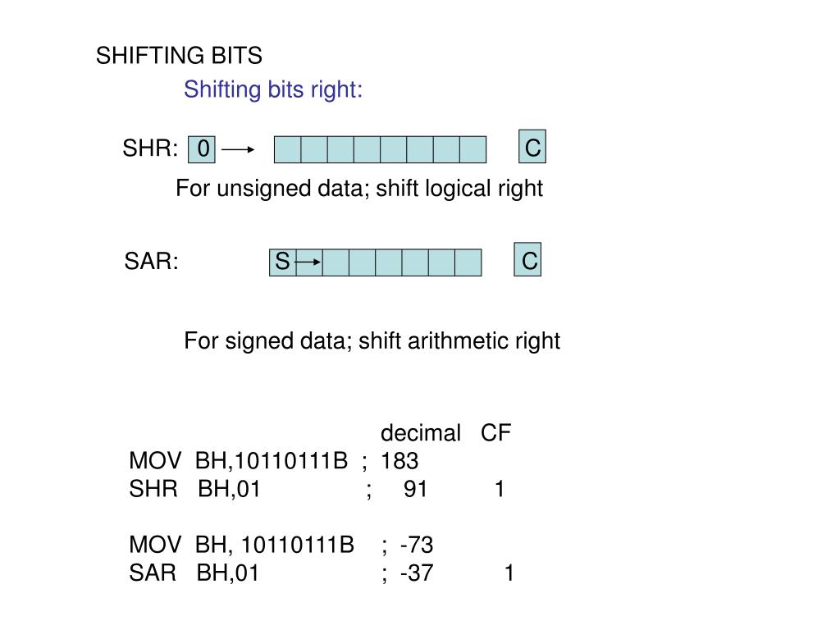Click the -73 decimal value
The height and width of the screenshot is (630, 840).
click(417, 546)
